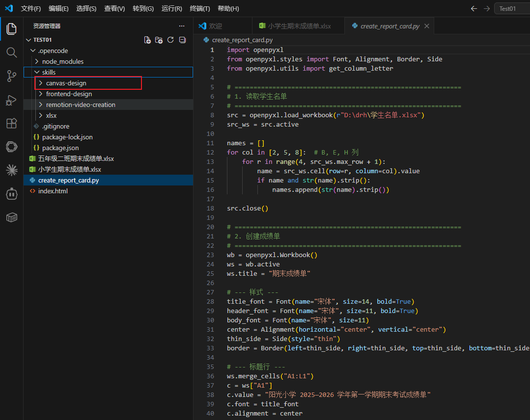Click the '# 2. 创建成绩单' comment
Screen dimensions: 530x420
[253, 236]
